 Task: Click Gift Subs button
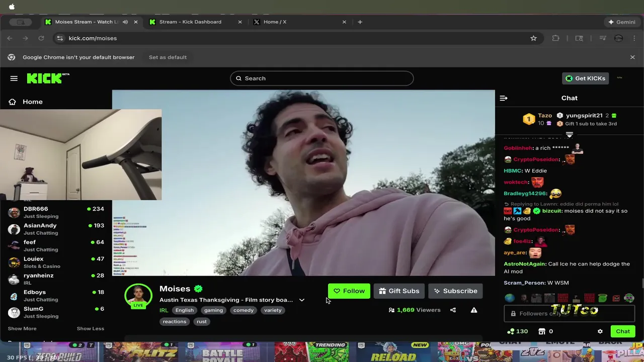399,291
